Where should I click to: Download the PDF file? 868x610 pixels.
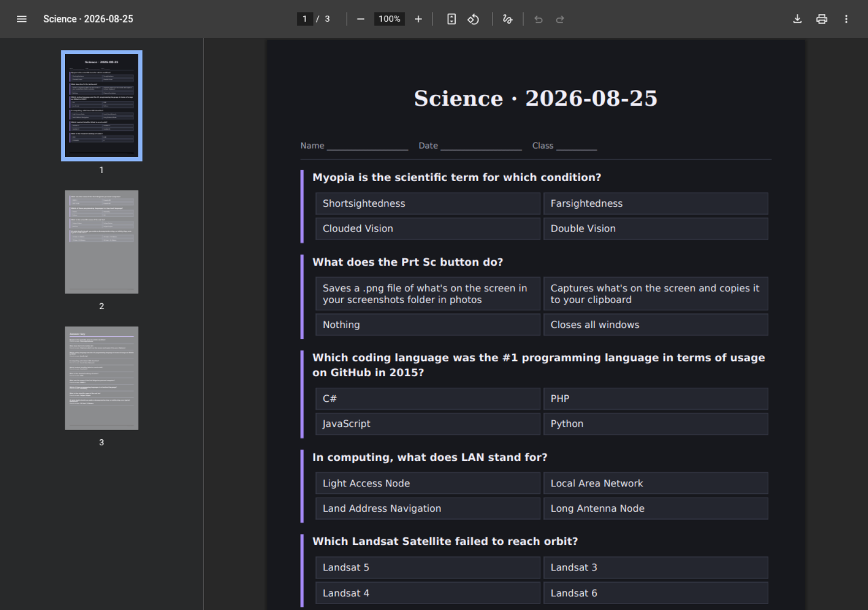797,19
